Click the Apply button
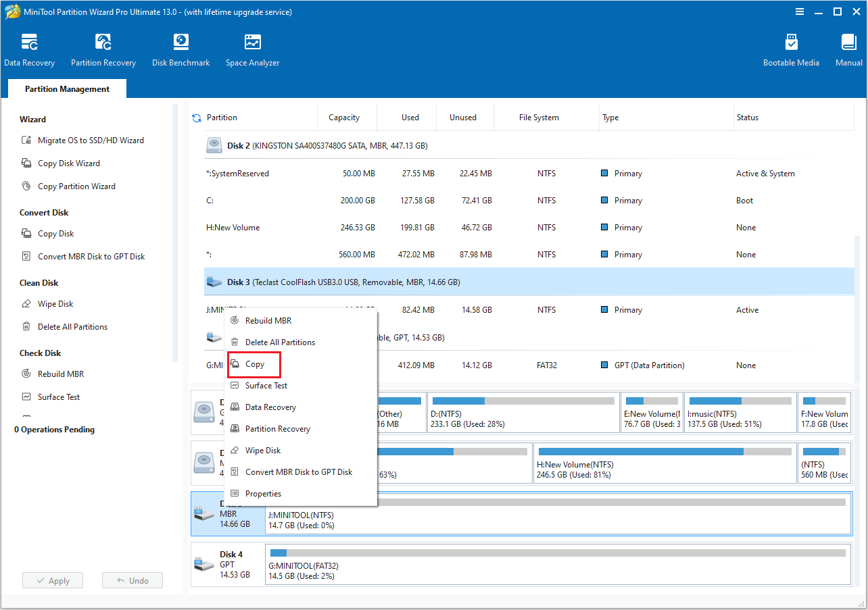Image resolution: width=868 pixels, height=610 pixels. click(x=52, y=580)
